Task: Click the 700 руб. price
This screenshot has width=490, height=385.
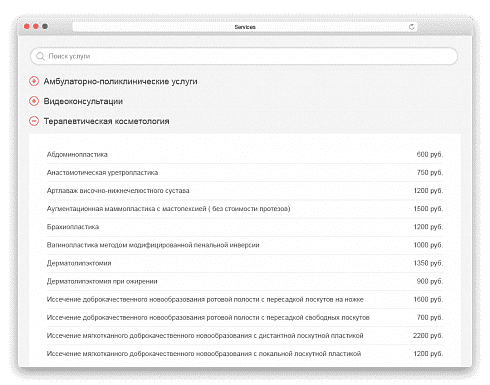Action: click(x=430, y=317)
